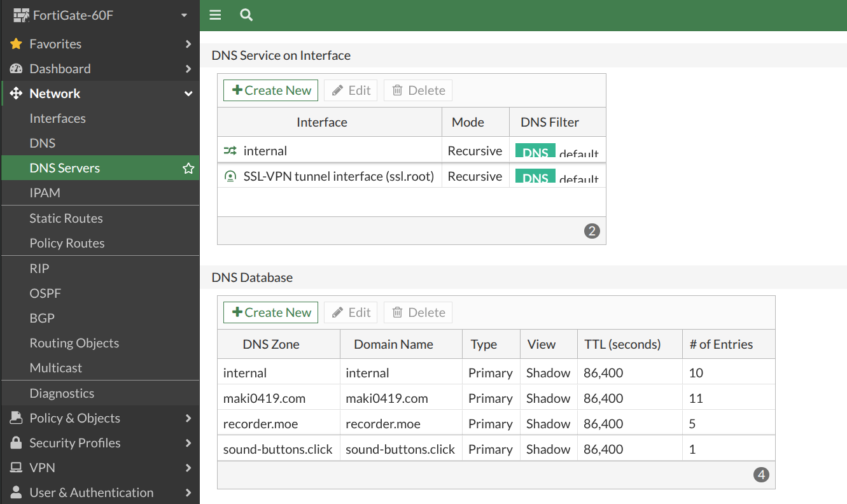
Task: Toggle favorite star on DNS Servers
Action: 188,169
